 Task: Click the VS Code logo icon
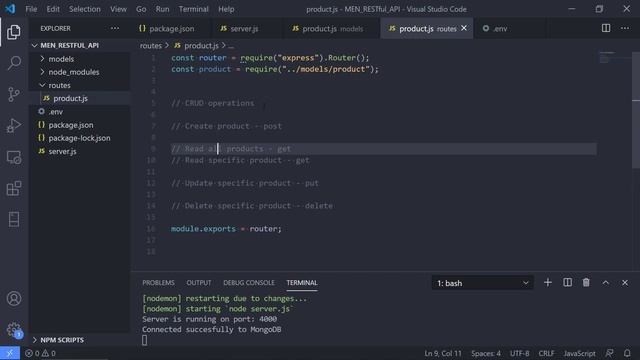click(x=10, y=9)
